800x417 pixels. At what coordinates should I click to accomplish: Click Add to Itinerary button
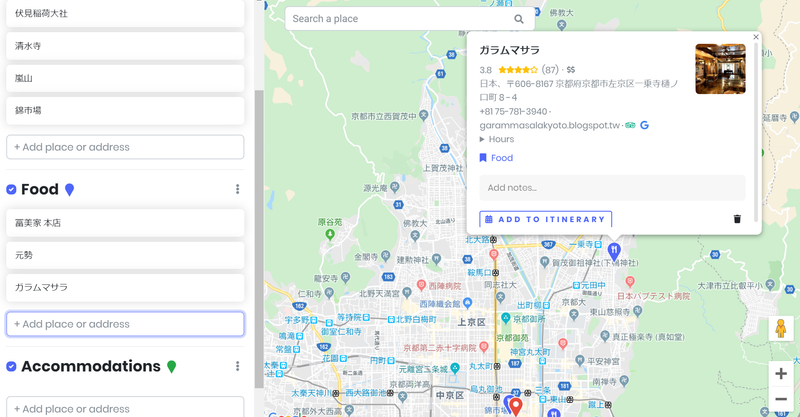point(545,219)
